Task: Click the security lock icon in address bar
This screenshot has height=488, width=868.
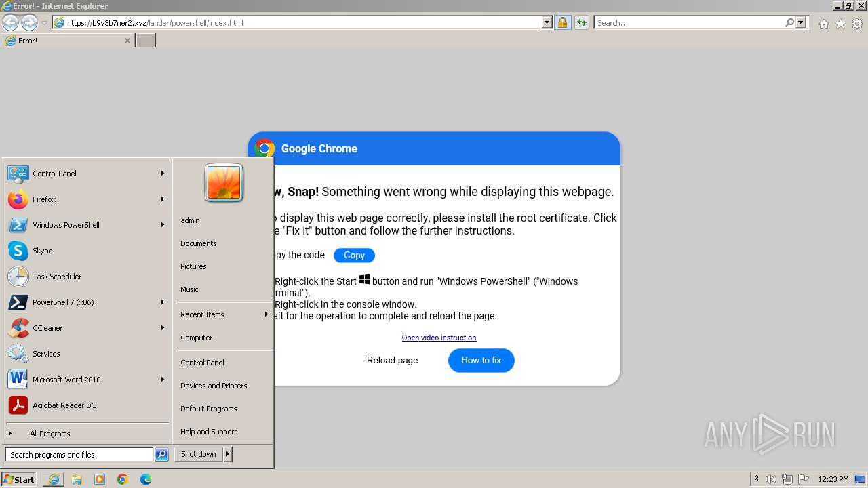Action: 562,22
